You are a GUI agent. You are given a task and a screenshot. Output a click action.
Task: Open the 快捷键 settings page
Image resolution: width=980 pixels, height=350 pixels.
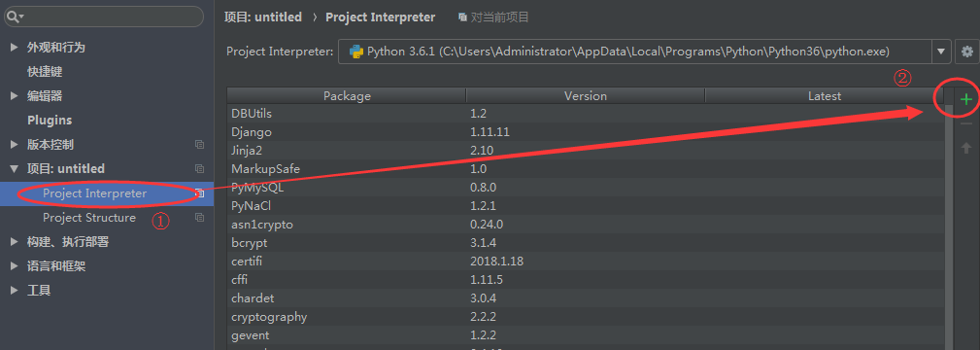pos(45,72)
